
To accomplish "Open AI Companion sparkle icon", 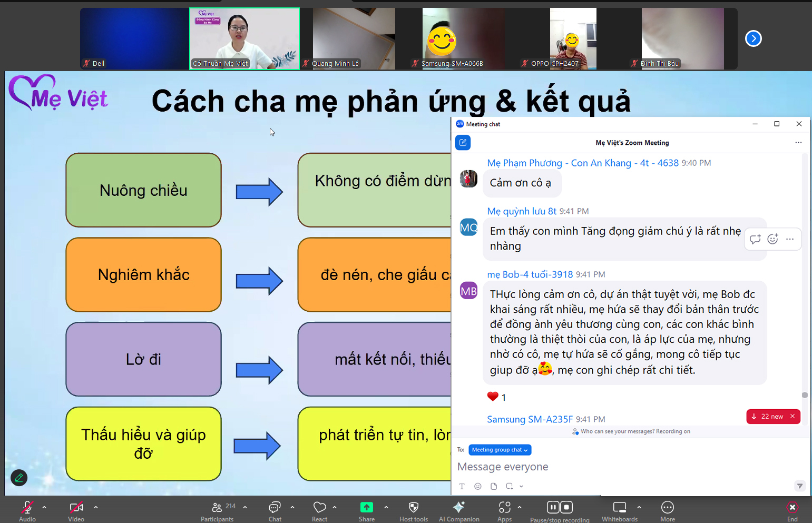I will coord(459,507).
